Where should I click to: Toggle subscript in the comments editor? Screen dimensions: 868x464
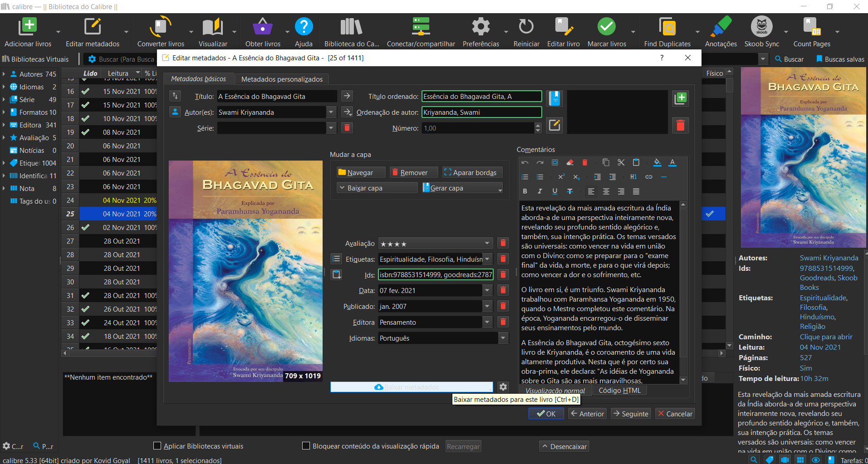click(576, 177)
